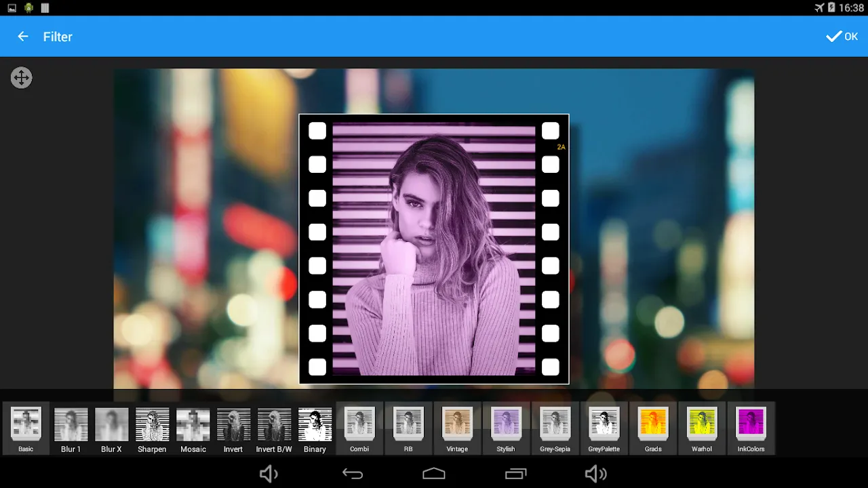The width and height of the screenshot is (868, 488).
Task: Choose the Blur X filter
Action: [x=111, y=429]
